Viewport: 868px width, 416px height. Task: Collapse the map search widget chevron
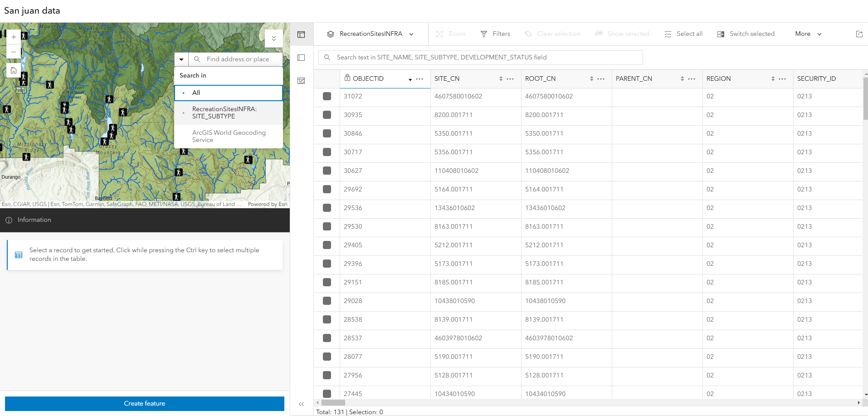(x=273, y=39)
